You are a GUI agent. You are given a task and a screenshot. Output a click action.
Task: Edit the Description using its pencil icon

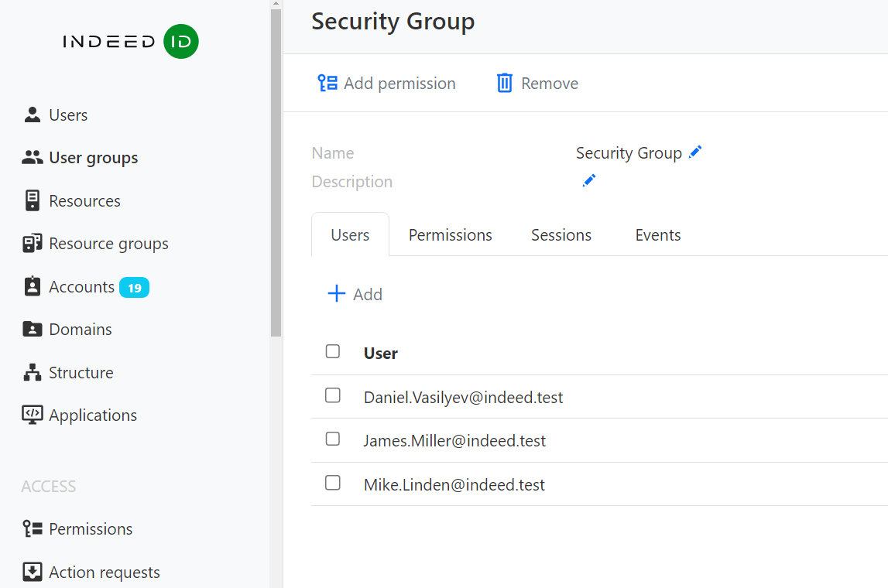(x=589, y=181)
